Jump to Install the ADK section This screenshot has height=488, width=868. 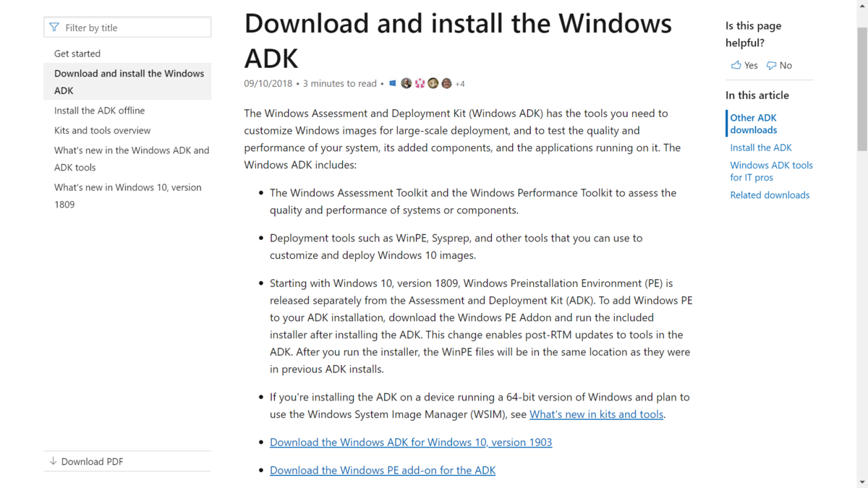pos(761,147)
